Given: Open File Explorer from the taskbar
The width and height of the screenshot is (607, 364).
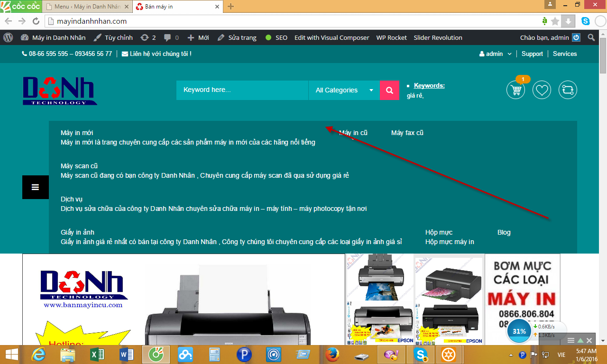Looking at the screenshot, I should click(x=68, y=355).
